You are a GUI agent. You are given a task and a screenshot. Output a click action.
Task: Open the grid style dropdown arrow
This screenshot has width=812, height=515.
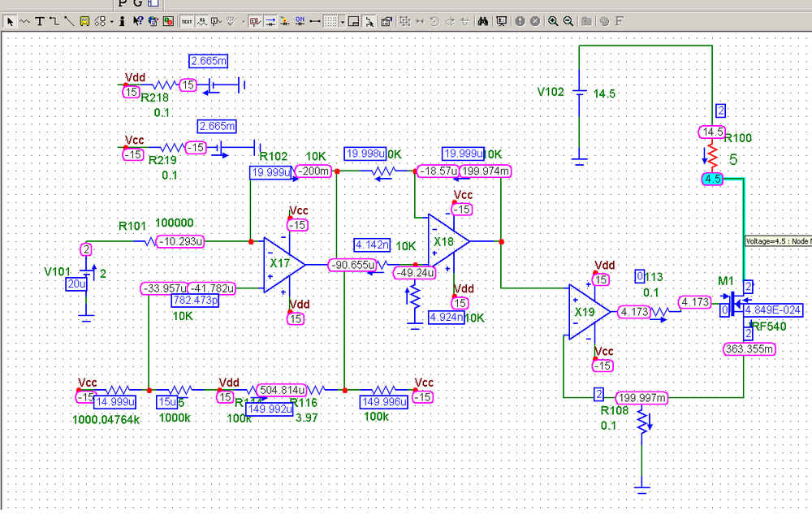point(343,21)
